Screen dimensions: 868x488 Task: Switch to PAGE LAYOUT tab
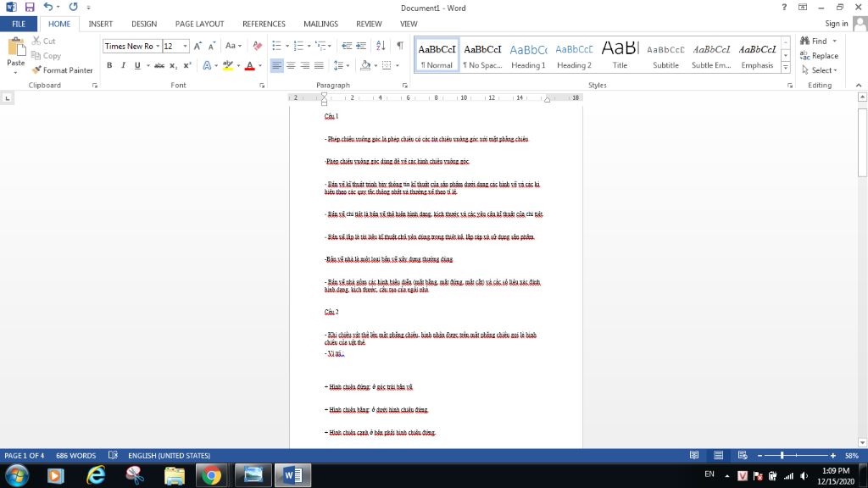coord(200,24)
